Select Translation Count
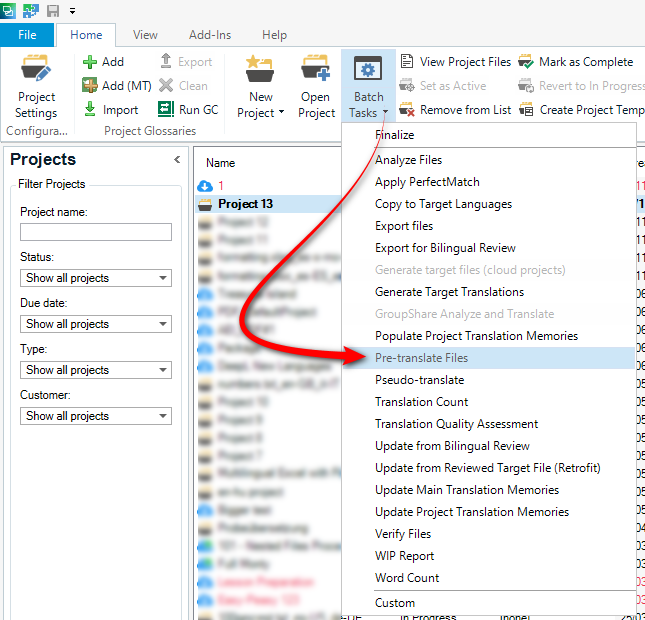 pyautogui.click(x=489, y=402)
